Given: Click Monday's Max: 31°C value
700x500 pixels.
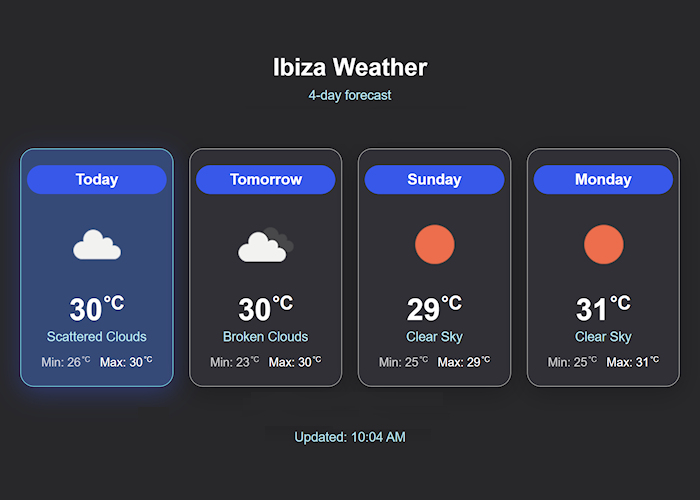Looking at the screenshot, I should point(632,362).
